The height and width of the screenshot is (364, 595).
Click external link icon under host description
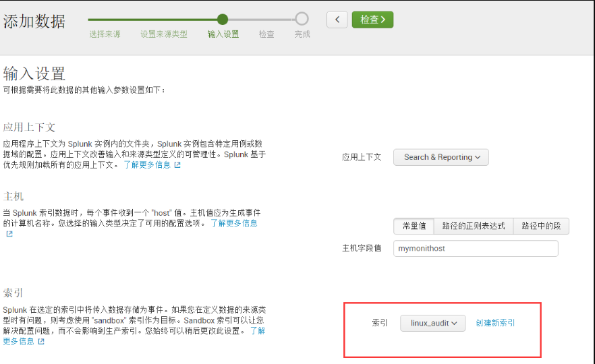(x=9, y=234)
